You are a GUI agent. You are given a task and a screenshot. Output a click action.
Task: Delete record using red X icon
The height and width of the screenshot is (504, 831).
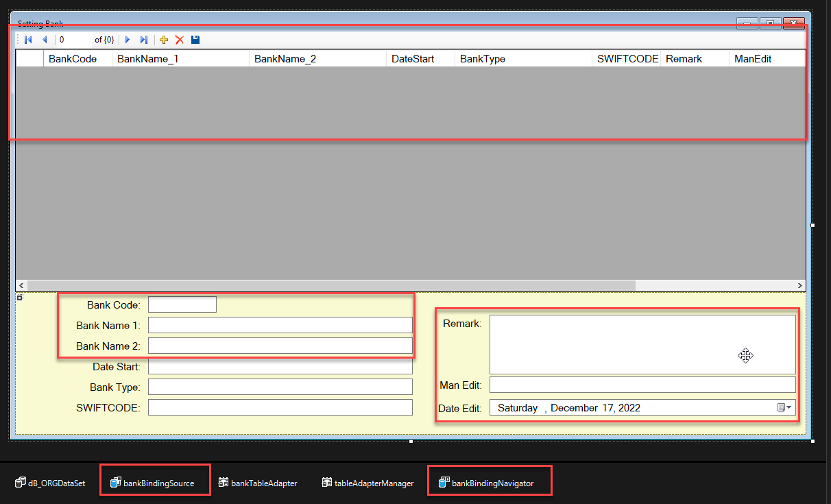(180, 40)
